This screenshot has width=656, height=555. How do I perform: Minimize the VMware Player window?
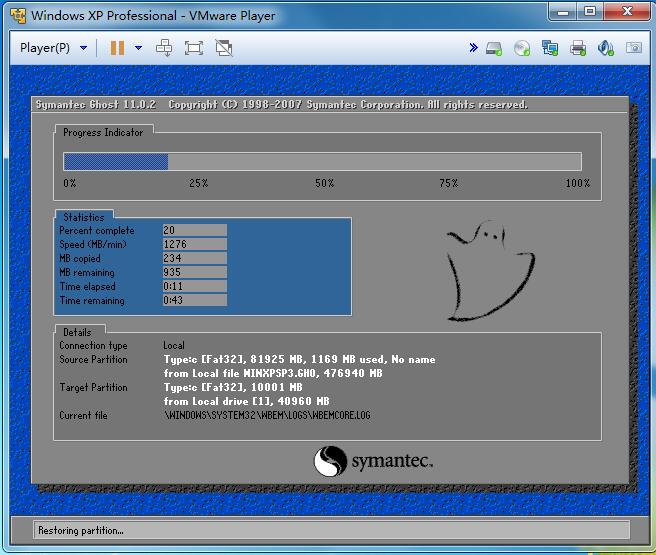point(563,11)
